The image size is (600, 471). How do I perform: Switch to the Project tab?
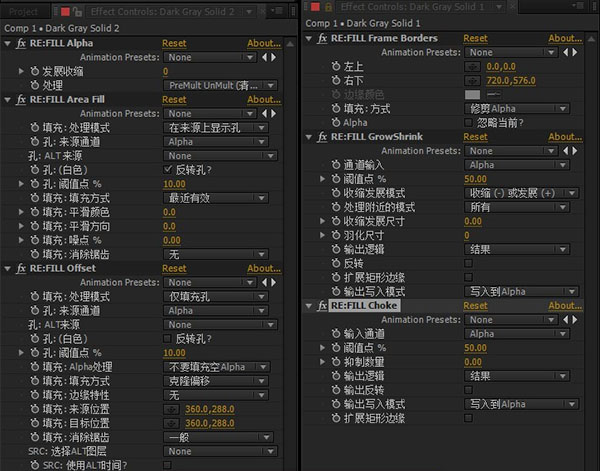pyautogui.click(x=23, y=12)
